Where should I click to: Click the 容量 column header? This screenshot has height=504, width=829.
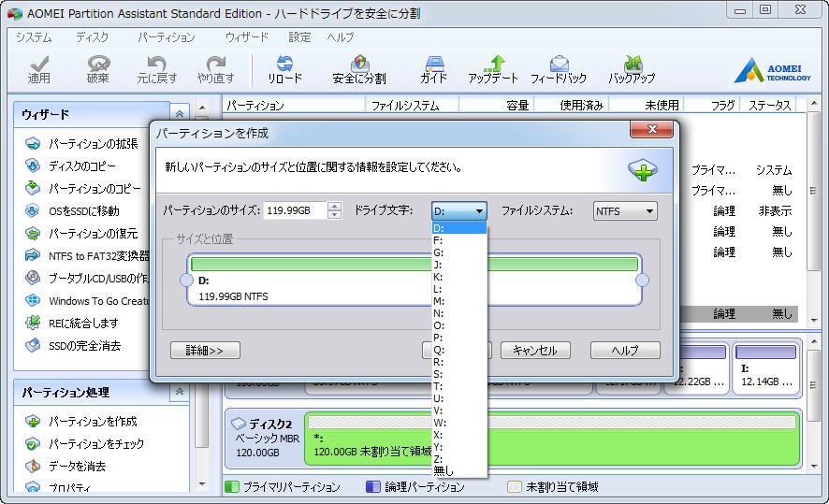[x=497, y=105]
